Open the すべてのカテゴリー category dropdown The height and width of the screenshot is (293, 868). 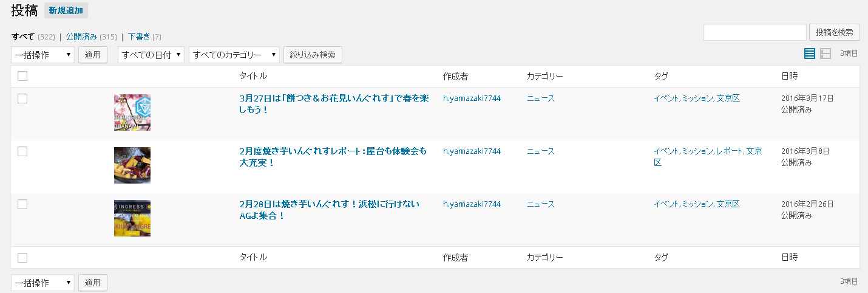[x=234, y=55]
